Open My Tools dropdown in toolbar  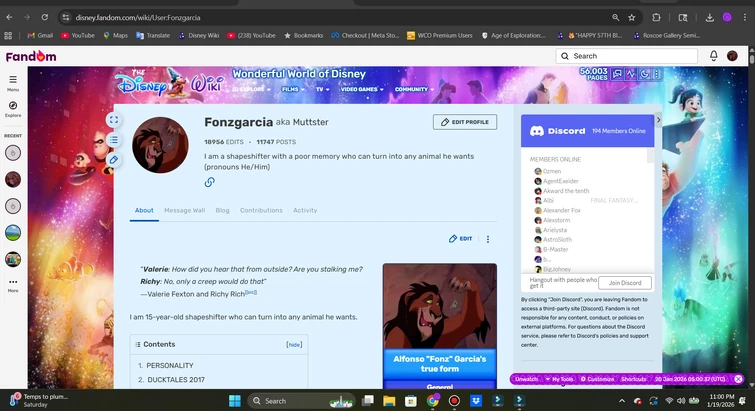click(559, 379)
